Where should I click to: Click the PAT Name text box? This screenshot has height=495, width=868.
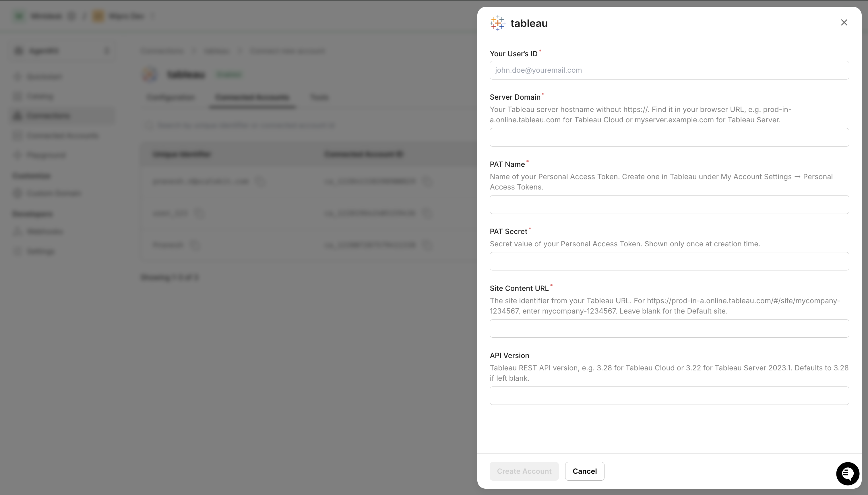click(669, 205)
